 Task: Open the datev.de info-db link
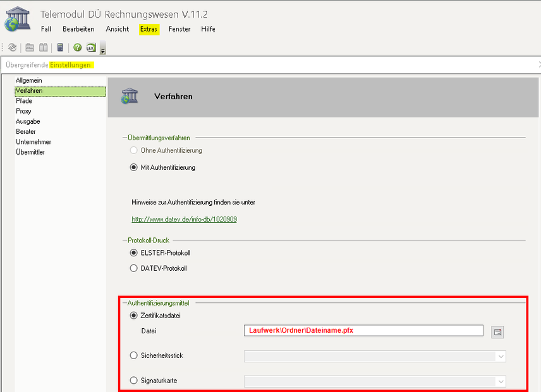click(x=184, y=220)
